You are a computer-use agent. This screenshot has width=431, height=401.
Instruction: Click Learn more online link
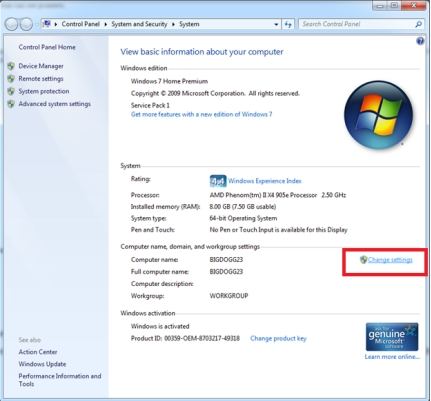pyautogui.click(x=392, y=357)
